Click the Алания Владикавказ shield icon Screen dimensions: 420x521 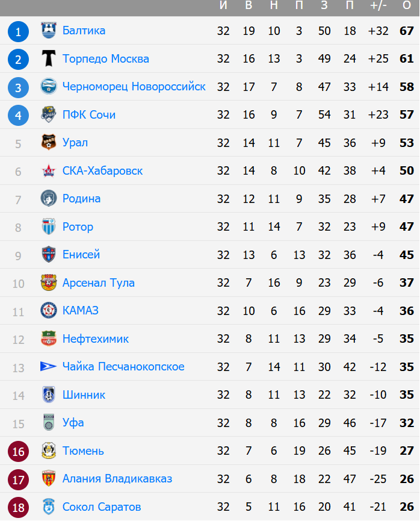click(49, 479)
